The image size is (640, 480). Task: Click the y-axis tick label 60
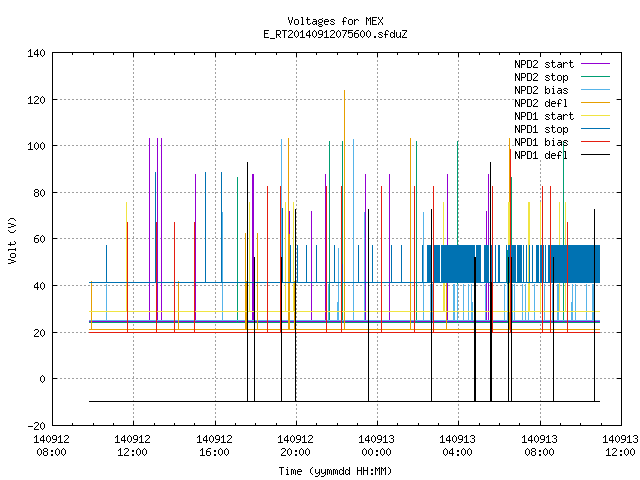[x=39, y=239]
